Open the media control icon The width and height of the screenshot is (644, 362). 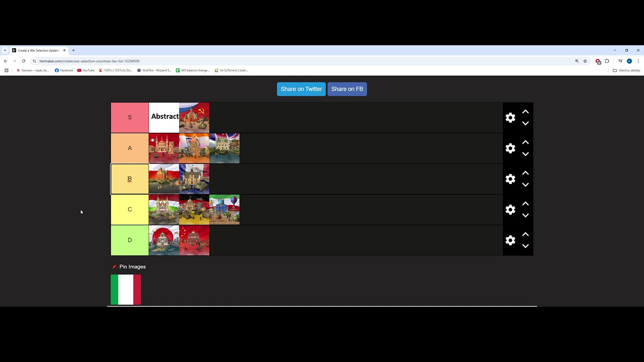[620, 61]
